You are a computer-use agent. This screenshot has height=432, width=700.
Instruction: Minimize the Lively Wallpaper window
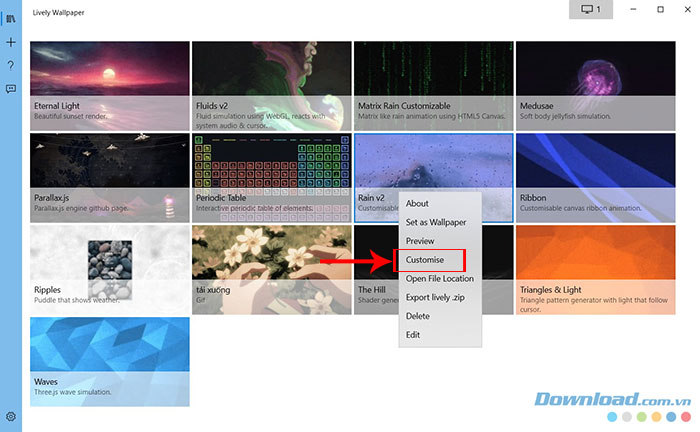click(633, 9)
